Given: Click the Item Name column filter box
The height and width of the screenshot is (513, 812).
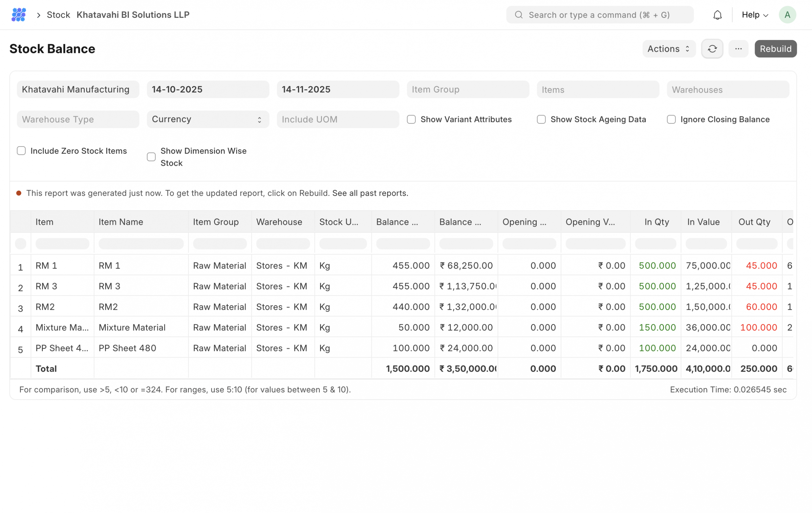Looking at the screenshot, I should click(x=141, y=244).
